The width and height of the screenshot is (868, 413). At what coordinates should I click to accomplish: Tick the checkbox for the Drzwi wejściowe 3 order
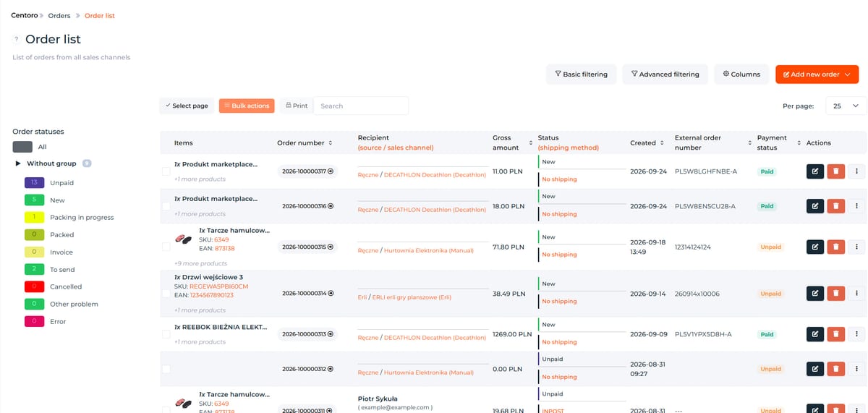tap(166, 294)
